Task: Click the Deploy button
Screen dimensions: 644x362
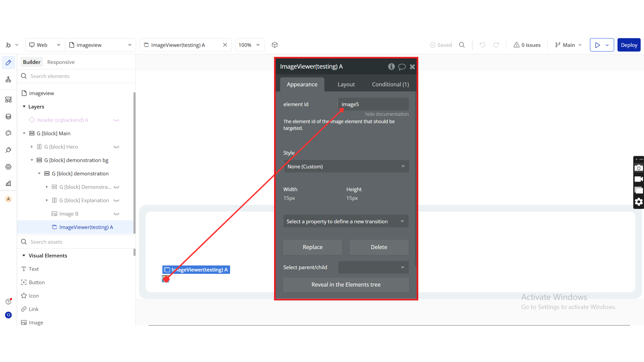Action: coord(629,45)
